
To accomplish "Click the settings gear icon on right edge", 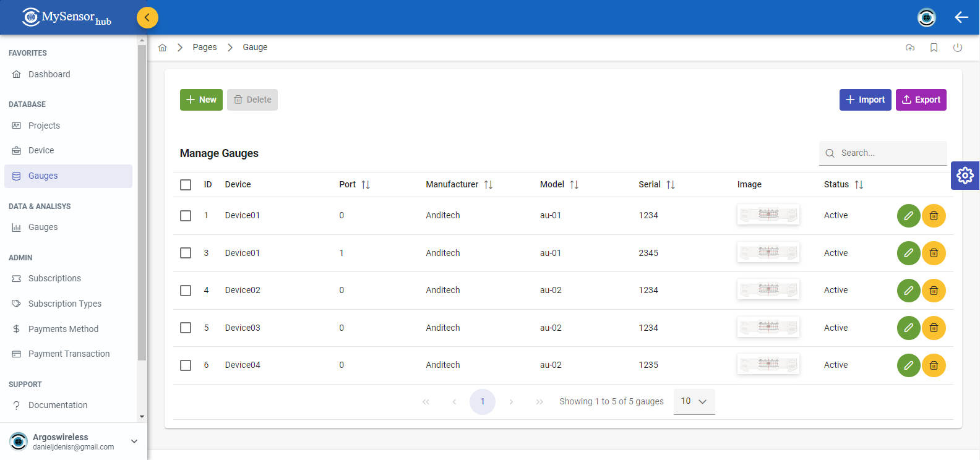I will tap(965, 176).
